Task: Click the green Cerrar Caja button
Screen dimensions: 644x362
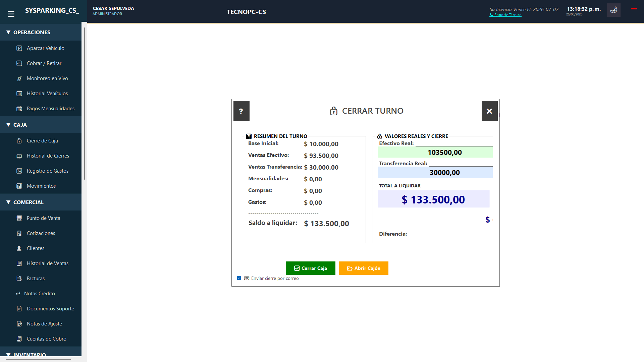Action: pos(310,268)
